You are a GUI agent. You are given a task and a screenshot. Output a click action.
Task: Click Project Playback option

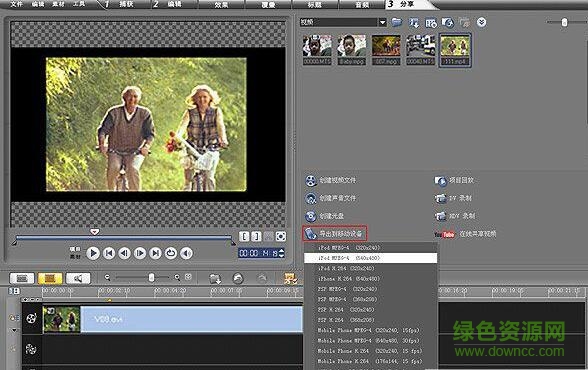[x=454, y=181]
